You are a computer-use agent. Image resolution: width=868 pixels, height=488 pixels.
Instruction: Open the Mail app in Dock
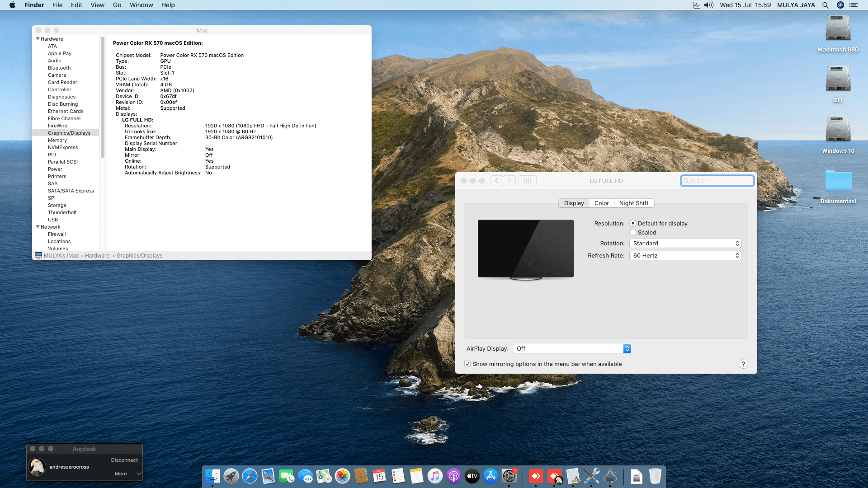click(x=268, y=476)
